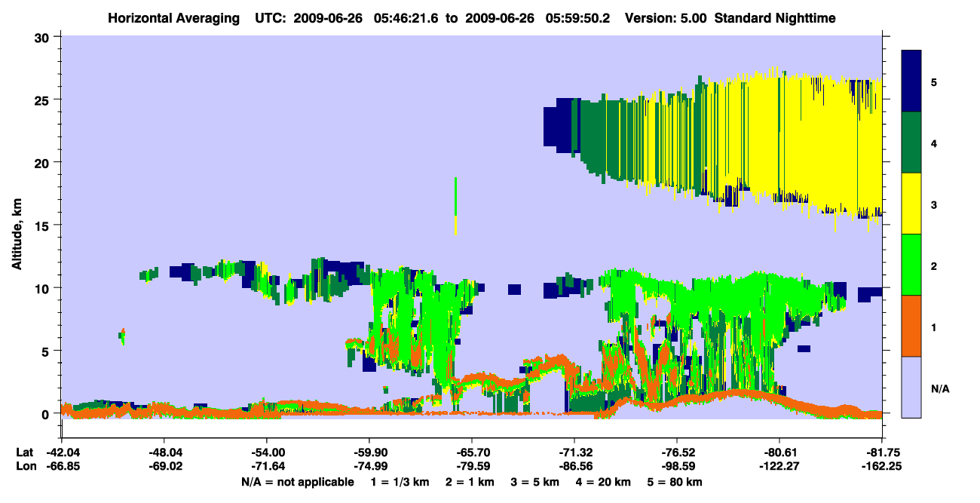Click the colorbar label 2
Image resolution: width=980 pixels, height=503 pixels.
tap(934, 266)
